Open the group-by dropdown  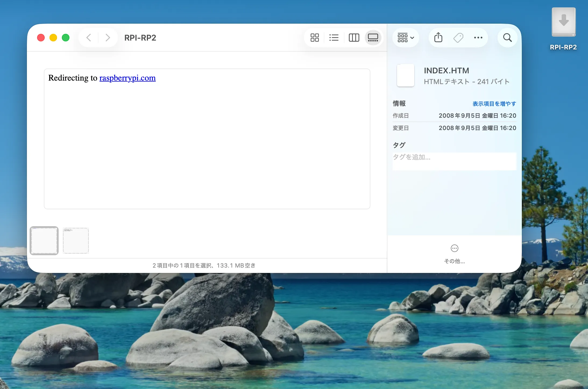pos(406,38)
